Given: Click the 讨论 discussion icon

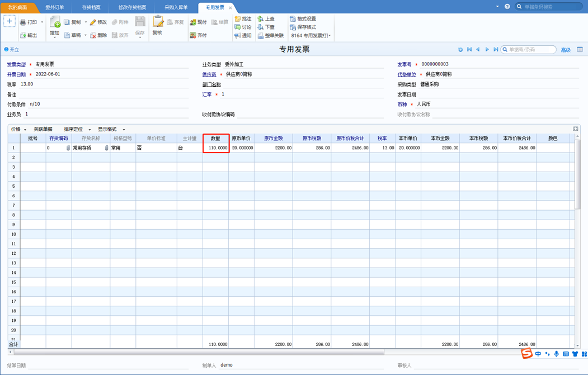Looking at the screenshot, I should [238, 27].
